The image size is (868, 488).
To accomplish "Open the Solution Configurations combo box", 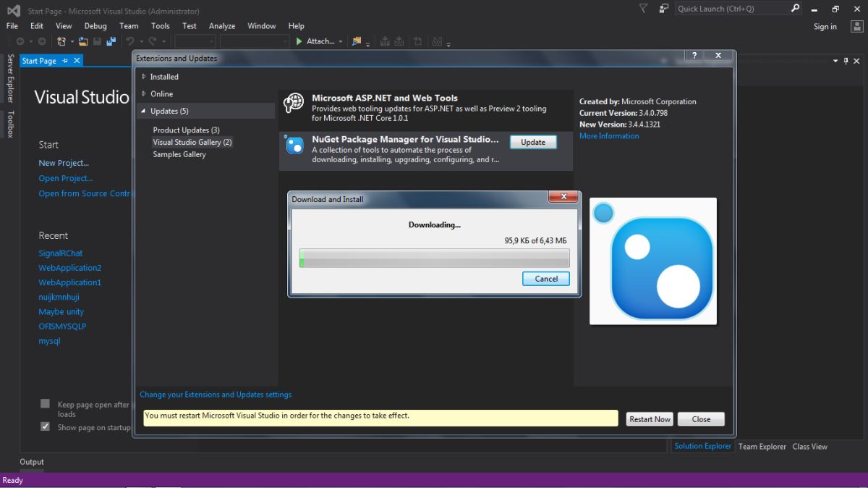I will (x=195, y=42).
